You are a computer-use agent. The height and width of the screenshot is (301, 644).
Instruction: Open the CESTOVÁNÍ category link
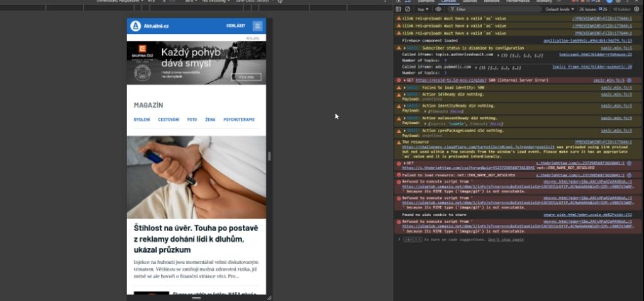[x=168, y=119]
